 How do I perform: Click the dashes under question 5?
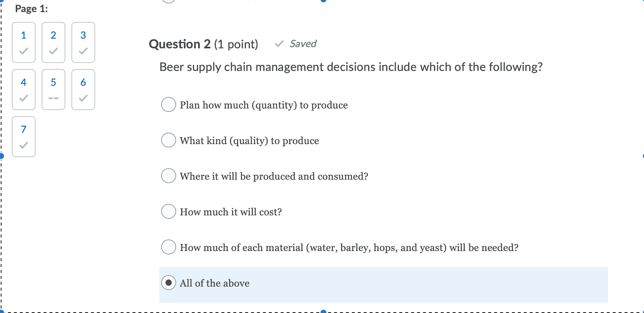[x=53, y=98]
